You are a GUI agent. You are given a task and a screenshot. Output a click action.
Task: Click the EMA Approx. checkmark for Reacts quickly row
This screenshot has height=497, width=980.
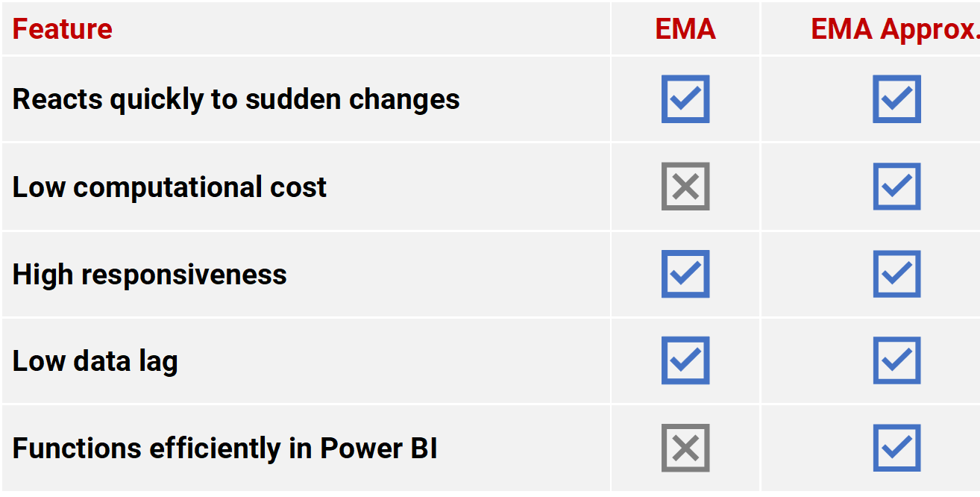click(x=896, y=99)
